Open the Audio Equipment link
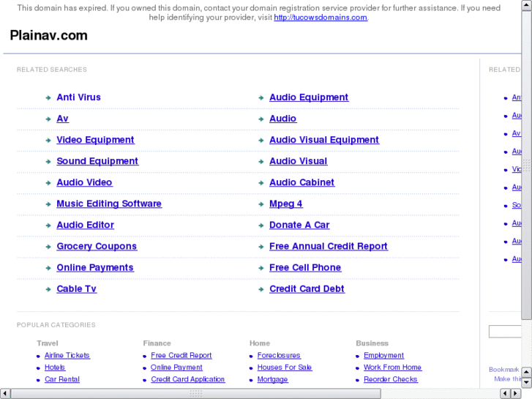This screenshot has width=532, height=399. pos(309,97)
